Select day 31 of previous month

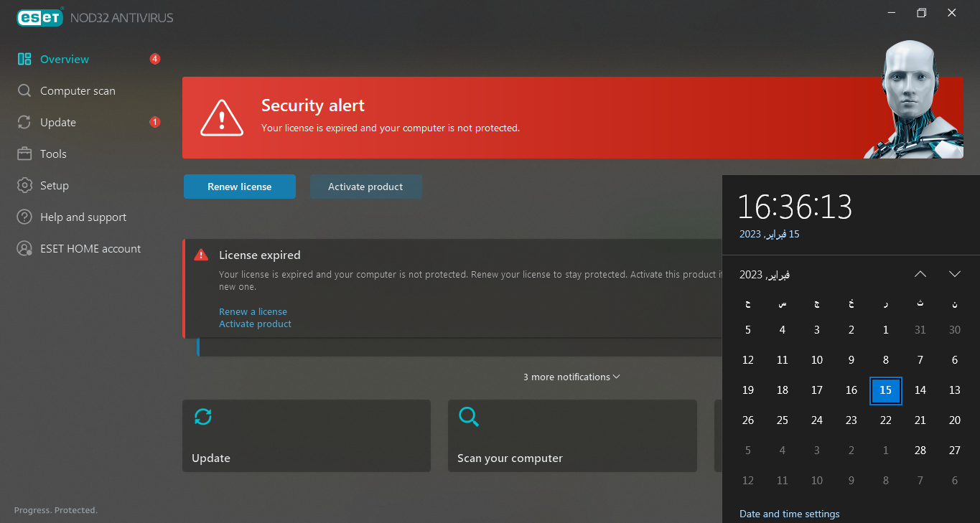(x=920, y=330)
